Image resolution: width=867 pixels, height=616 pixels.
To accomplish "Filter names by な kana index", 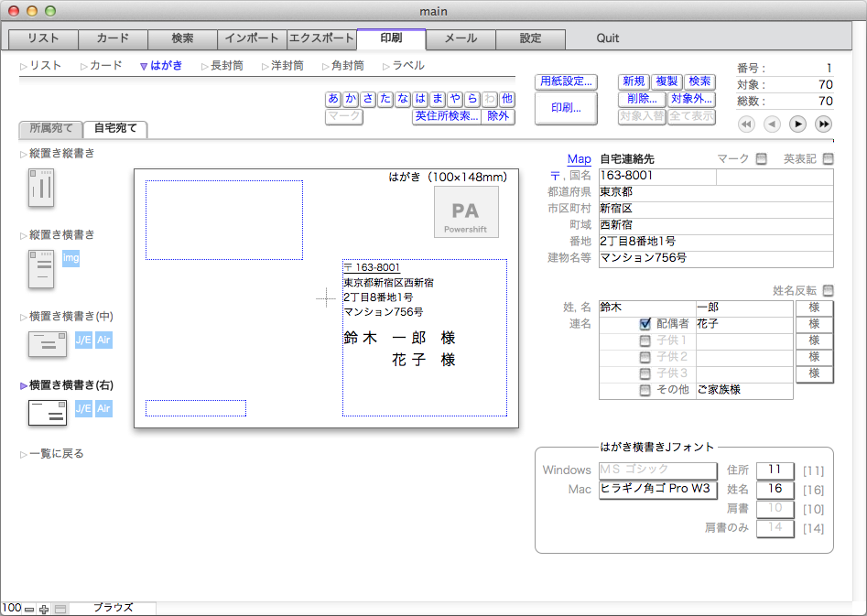I will (x=403, y=99).
